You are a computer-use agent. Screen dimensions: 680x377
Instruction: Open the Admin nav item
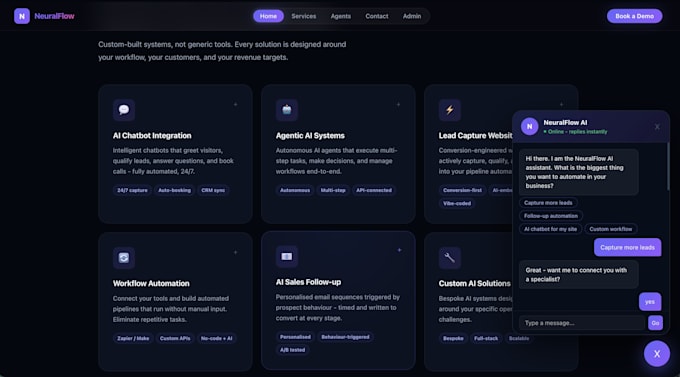click(412, 16)
